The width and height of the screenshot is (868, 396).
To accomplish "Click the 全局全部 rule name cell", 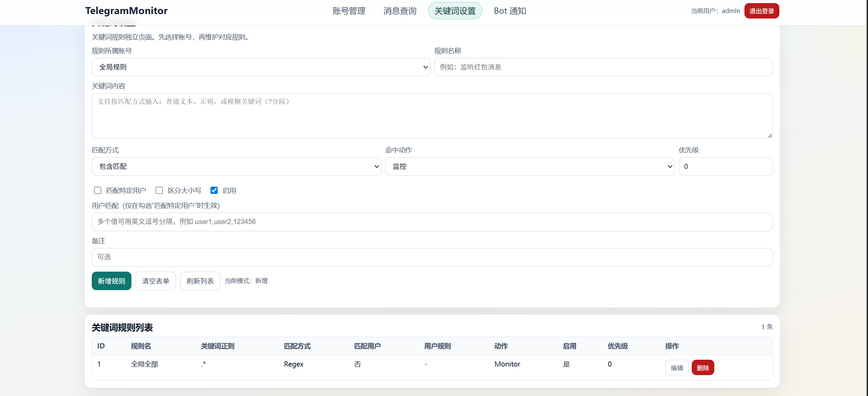I will click(x=144, y=364).
